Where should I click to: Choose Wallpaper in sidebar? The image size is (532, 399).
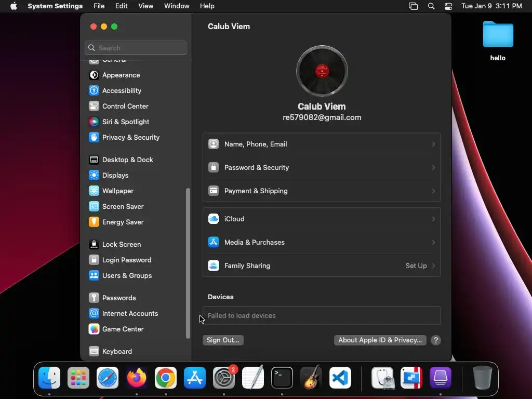pos(136,191)
